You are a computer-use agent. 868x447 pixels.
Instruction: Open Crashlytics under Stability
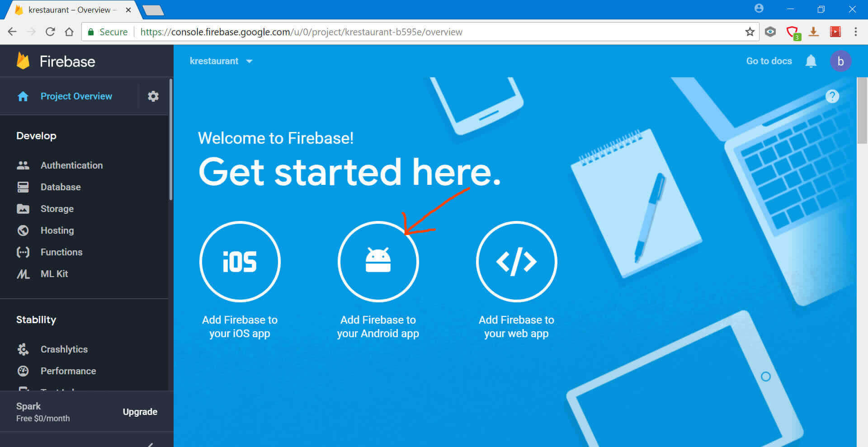pyautogui.click(x=64, y=349)
